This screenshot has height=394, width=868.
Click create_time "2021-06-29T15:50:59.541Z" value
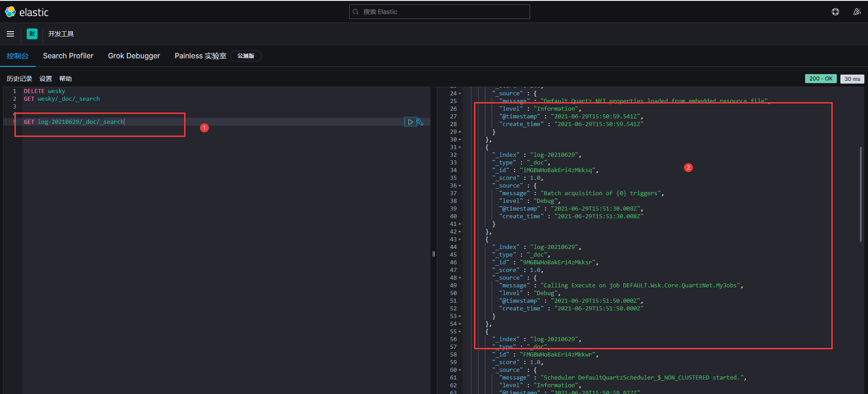click(x=599, y=124)
